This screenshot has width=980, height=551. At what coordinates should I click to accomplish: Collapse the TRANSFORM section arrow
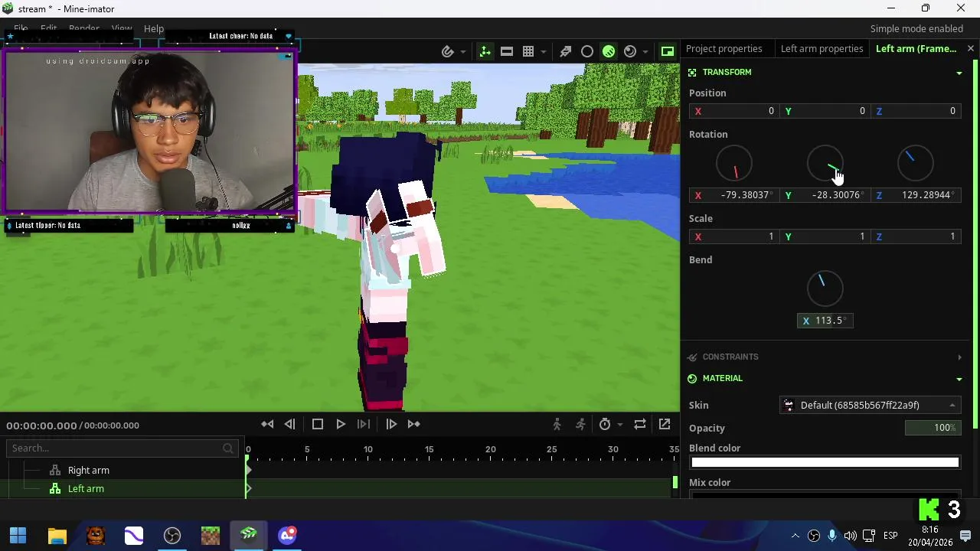point(959,73)
